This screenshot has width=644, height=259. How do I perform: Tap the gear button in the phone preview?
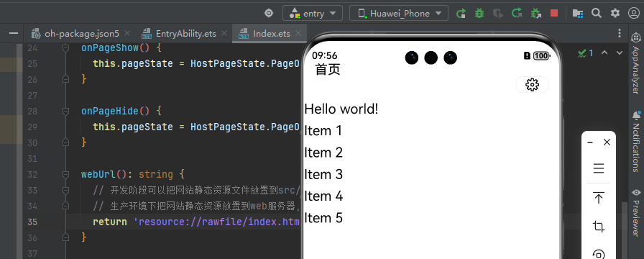[532, 85]
